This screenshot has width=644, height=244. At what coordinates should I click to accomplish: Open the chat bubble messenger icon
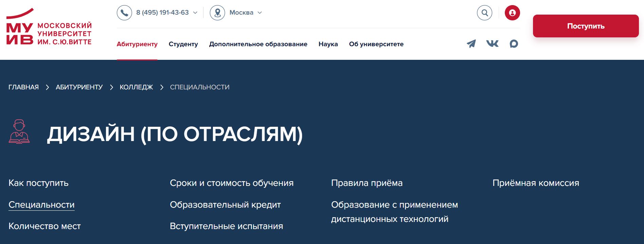(x=514, y=44)
